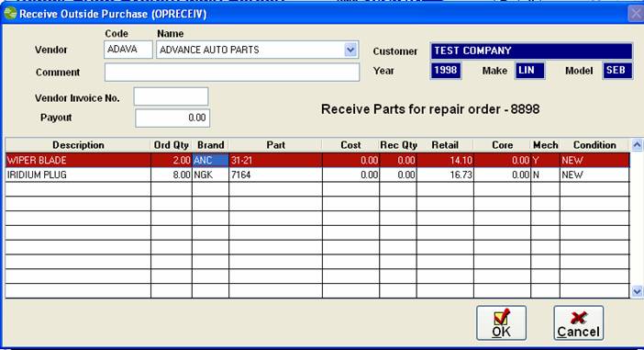Click the Mech N cell for IRIDIUM PLUG

click(x=545, y=175)
